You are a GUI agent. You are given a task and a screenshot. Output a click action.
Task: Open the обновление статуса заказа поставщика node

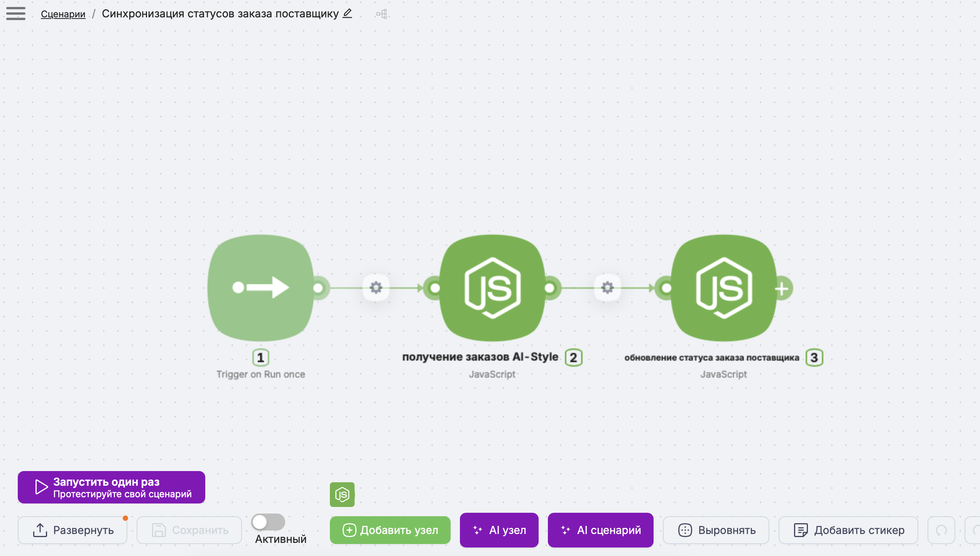tap(724, 288)
